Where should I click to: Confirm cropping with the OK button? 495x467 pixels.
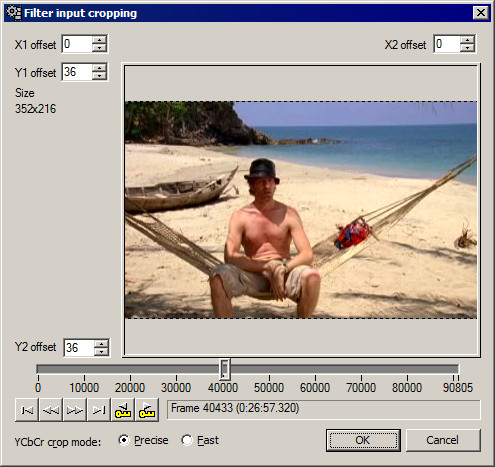[363, 440]
